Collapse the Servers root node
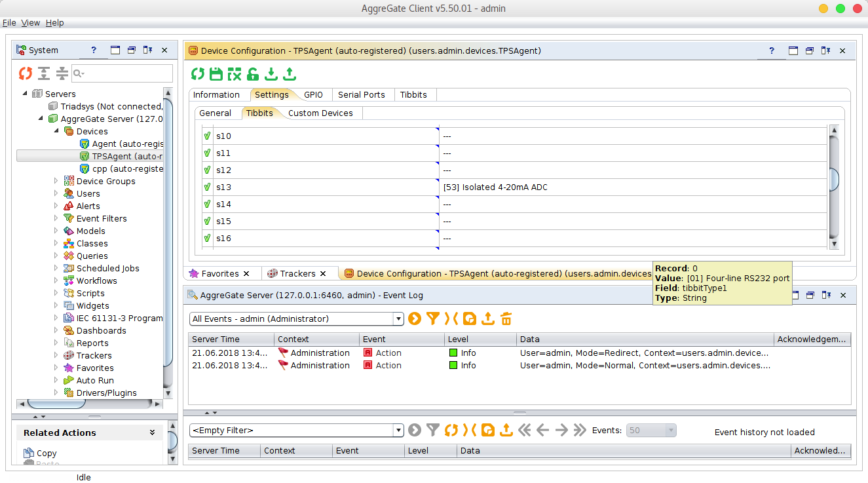Image resolution: width=868 pixels, height=483 pixels. (x=25, y=94)
